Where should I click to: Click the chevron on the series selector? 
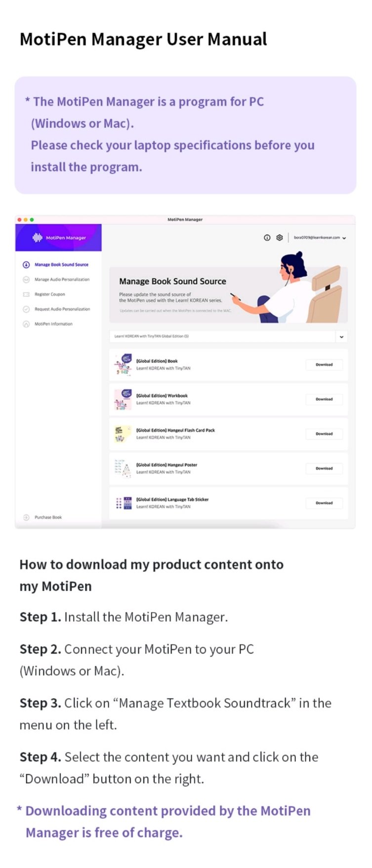341,336
